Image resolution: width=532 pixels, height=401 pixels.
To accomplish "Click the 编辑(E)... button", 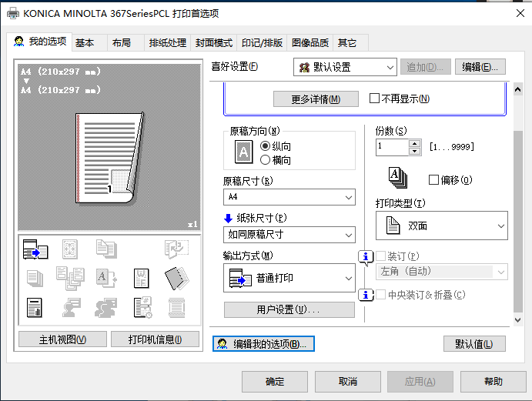I will 480,67.
